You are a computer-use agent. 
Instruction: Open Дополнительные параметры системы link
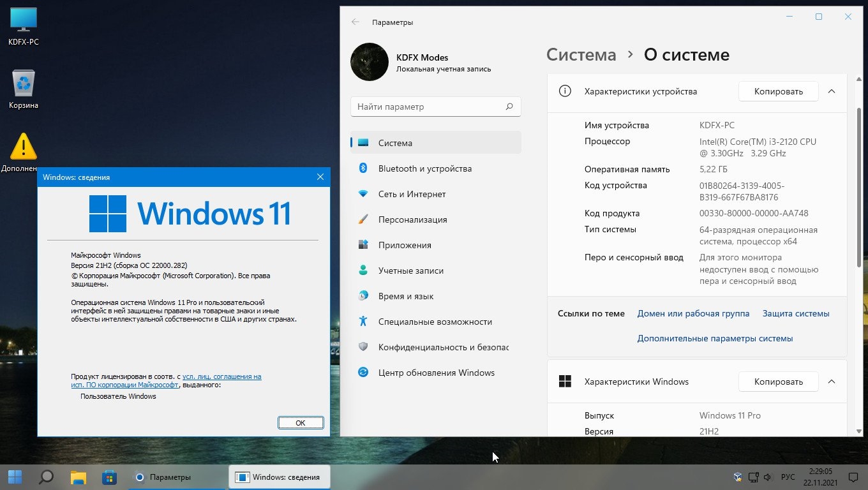715,338
